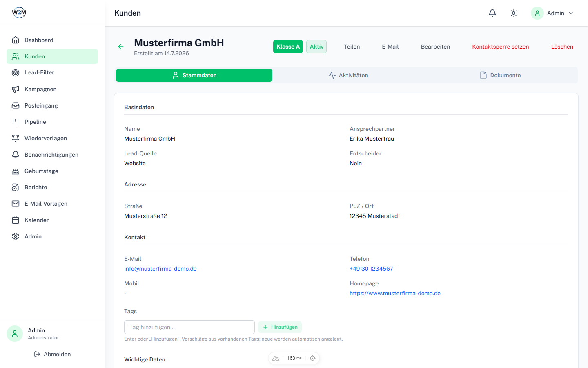Click the crosshair icon in the performance widget

[x=312, y=358]
